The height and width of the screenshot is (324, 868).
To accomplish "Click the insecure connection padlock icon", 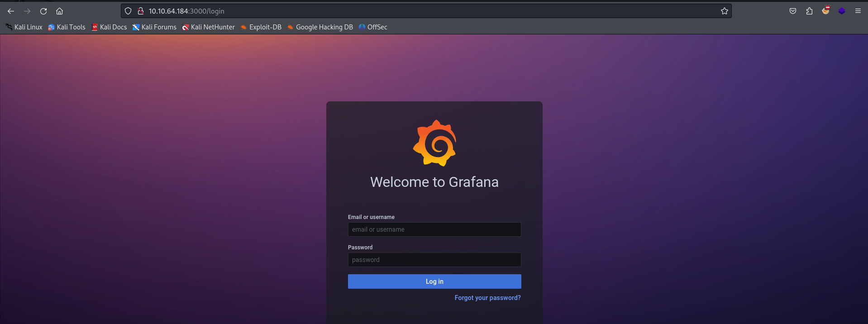I will pos(141,11).
